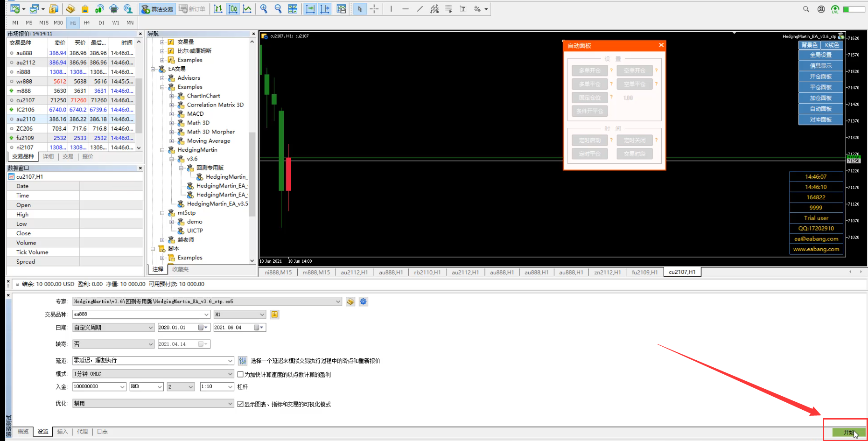Toggle Algo Trading button 算法交易
Screen dimensions: 868x441
point(157,9)
